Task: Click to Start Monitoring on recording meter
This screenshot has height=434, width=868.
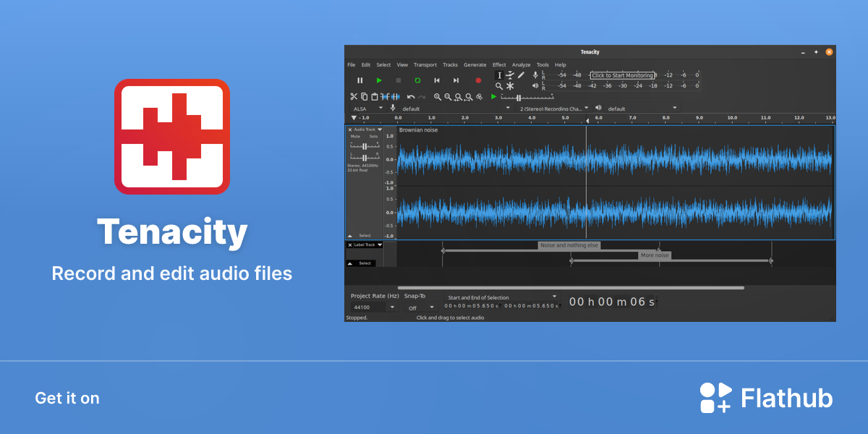Action: 622,75
